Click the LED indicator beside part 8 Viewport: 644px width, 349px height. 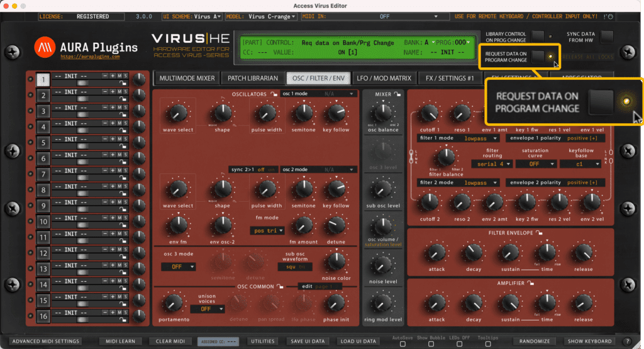[x=30, y=190]
